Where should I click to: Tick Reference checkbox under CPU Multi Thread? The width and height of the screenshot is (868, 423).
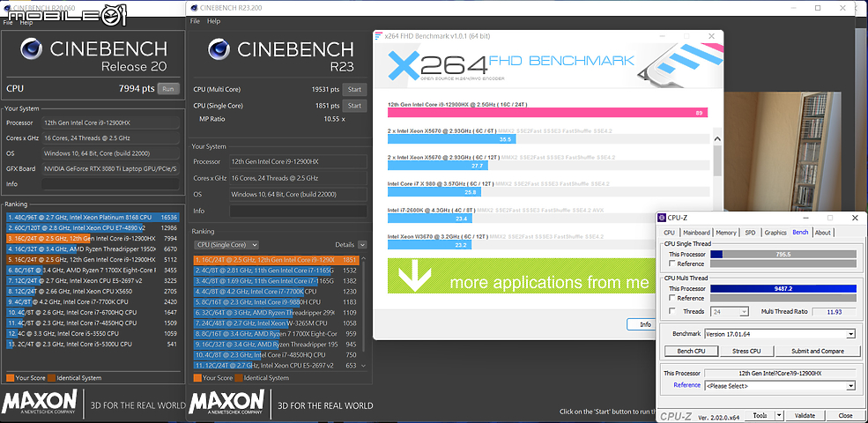671,298
